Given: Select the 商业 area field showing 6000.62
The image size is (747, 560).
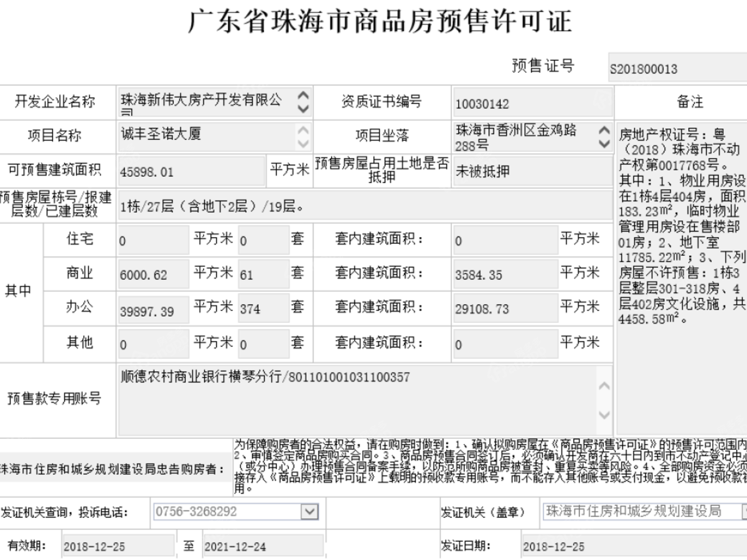Looking at the screenshot, I should click(x=153, y=274).
